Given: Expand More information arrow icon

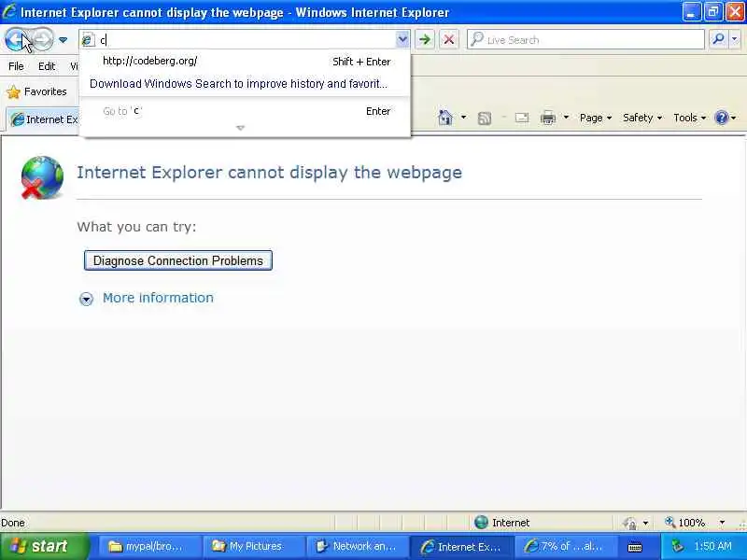Looking at the screenshot, I should 86,299.
